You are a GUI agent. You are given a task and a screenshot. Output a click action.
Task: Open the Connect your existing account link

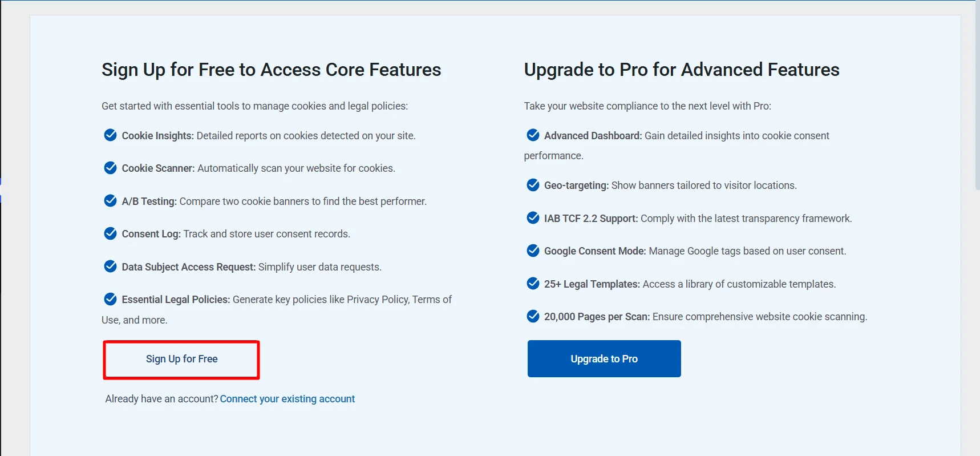pyautogui.click(x=287, y=399)
